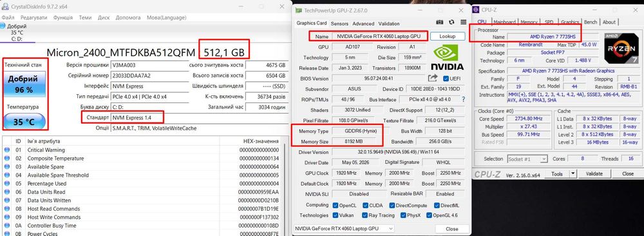The image size is (644, 236).
Task: Open the Socket #1 selection dropdown
Action: [x=527, y=159]
